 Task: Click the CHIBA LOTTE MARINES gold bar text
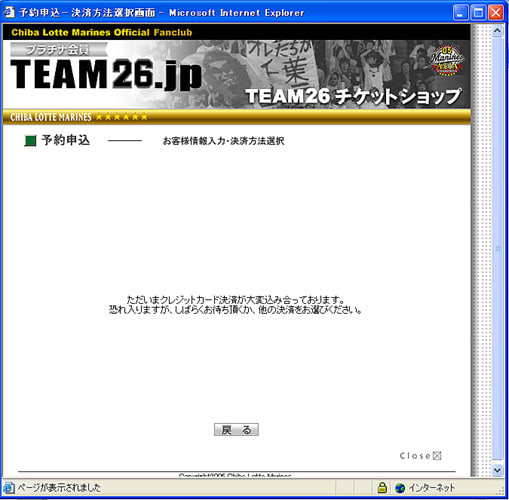tap(51, 117)
